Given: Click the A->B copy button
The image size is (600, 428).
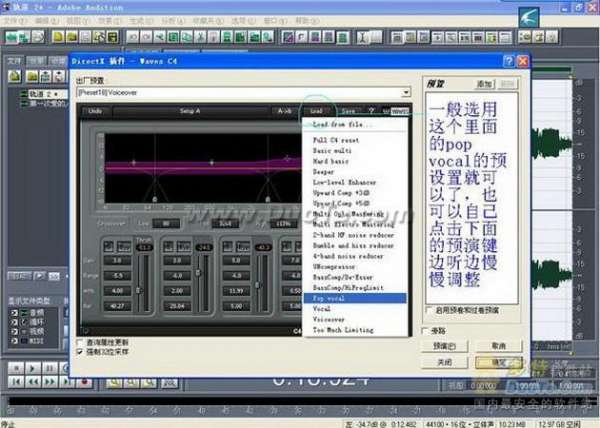Looking at the screenshot, I should coord(284,111).
